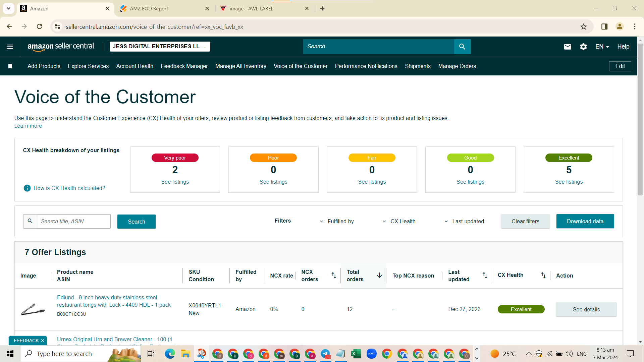Show hidden system tray icons
Viewport: 644px width, 362px height.
click(529, 354)
